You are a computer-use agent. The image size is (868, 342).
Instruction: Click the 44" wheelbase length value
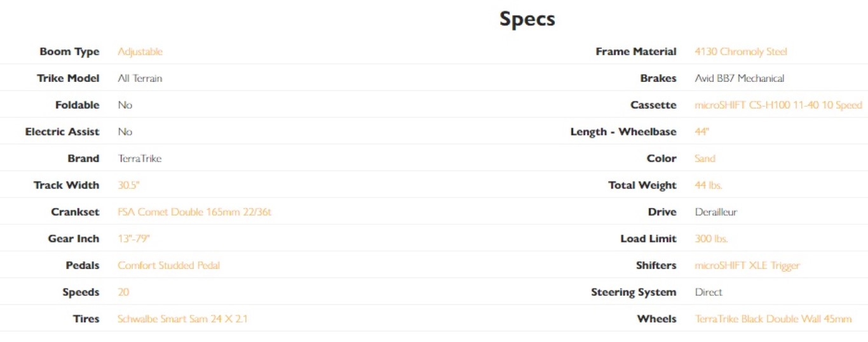point(702,131)
